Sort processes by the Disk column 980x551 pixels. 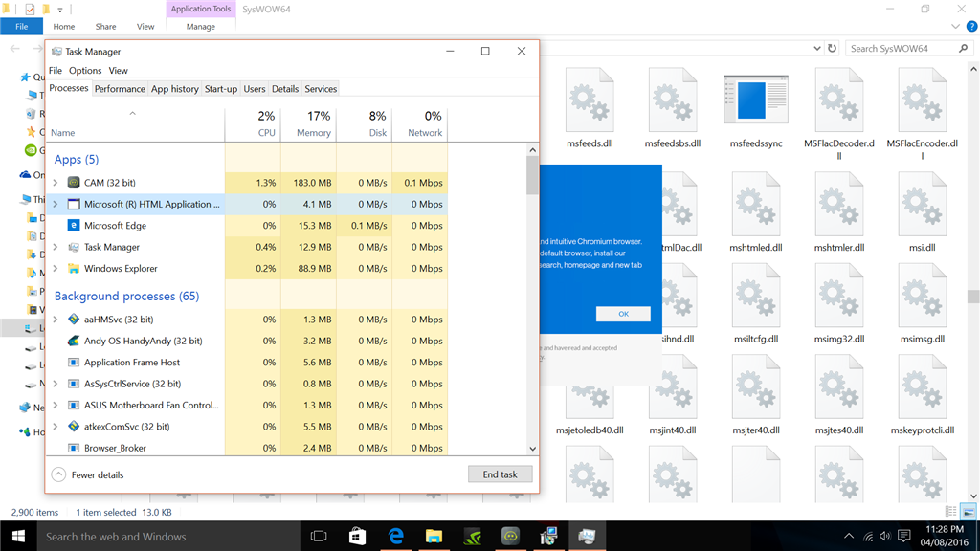[365, 123]
